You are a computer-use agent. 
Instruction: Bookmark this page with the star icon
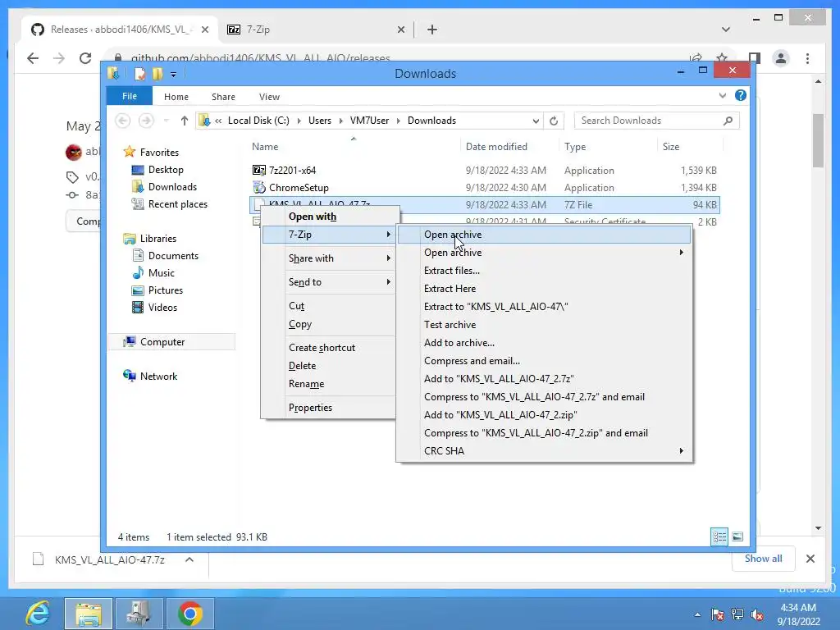722,58
